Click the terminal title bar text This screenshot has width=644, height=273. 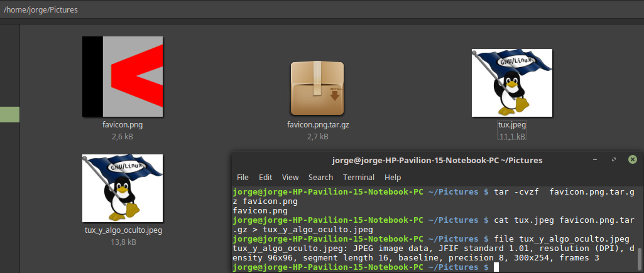pyautogui.click(x=437, y=160)
